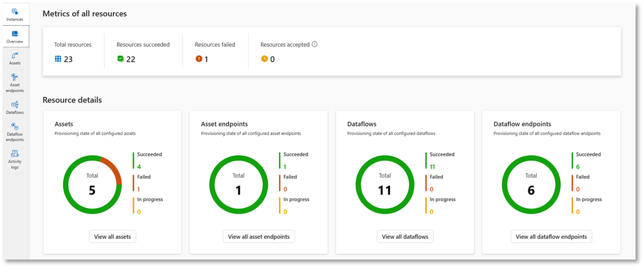This screenshot has height=268, width=644.
Task: Click View all dataflows button
Action: point(405,236)
